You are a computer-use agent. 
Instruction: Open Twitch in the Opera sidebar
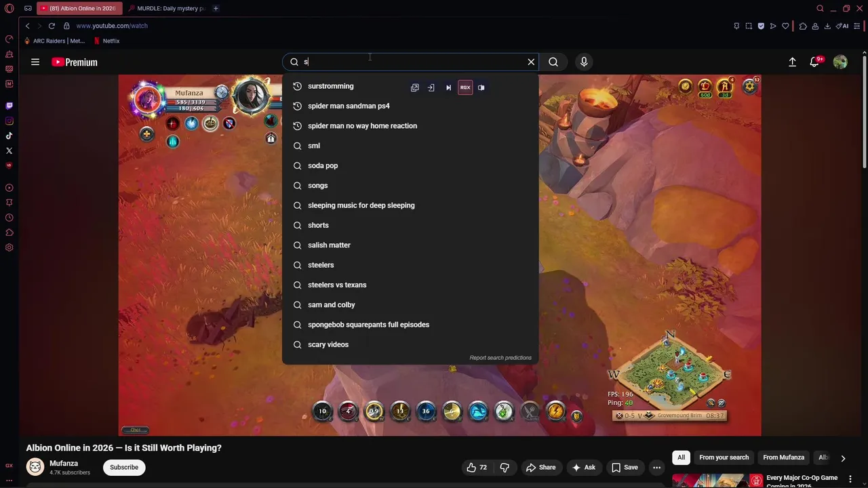point(9,106)
